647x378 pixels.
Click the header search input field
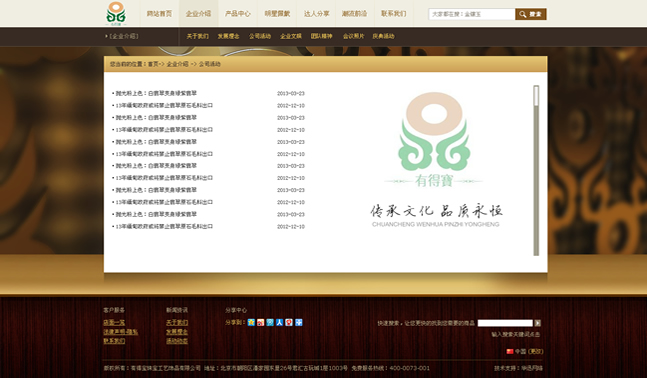tap(472, 14)
